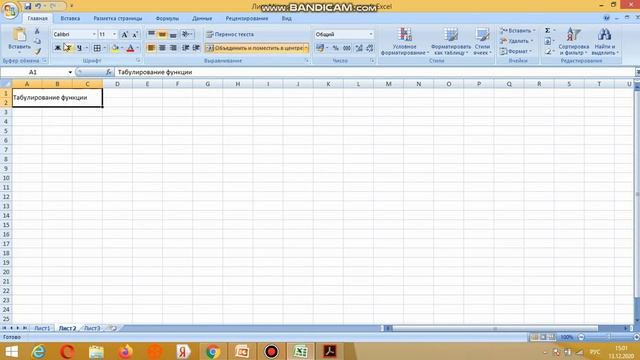Activate the Format Painter brush
640x360 pixels.
click(37, 51)
